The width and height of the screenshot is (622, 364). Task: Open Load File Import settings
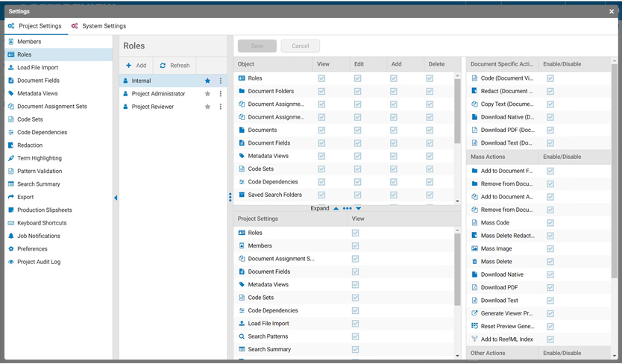click(37, 67)
